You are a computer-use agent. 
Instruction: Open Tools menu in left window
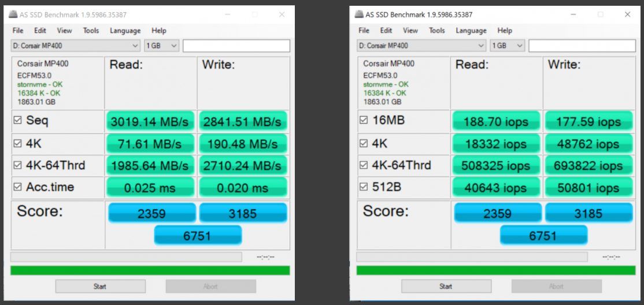click(91, 31)
